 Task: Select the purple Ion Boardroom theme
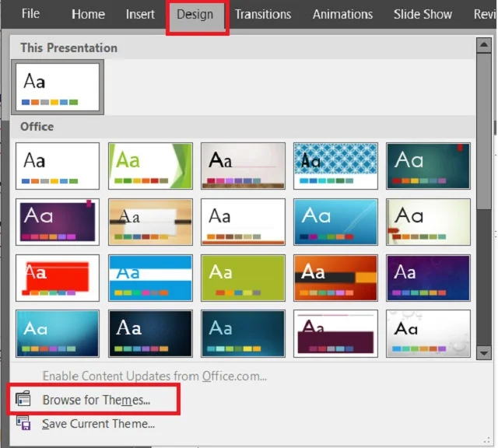coord(58,222)
